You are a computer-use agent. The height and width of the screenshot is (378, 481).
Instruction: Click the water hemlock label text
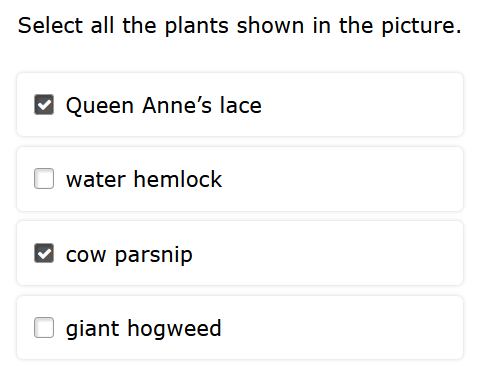pyautogui.click(x=144, y=179)
